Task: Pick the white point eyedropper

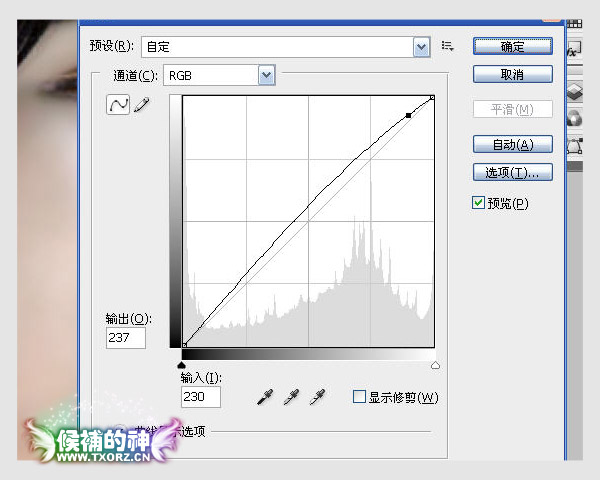Action: pyautogui.click(x=317, y=397)
